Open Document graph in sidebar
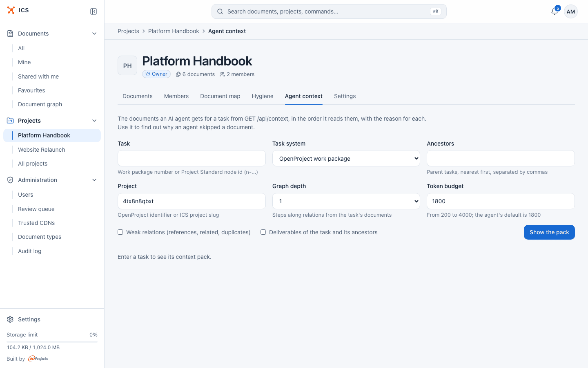 point(52,104)
